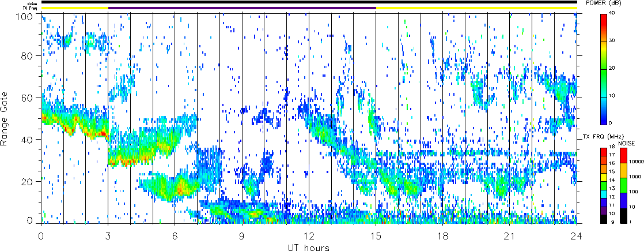Viewport: 644px width, 251px height.
Task: Pick the purple segment of TX FRQ colorbar
Action: pyautogui.click(x=603, y=211)
